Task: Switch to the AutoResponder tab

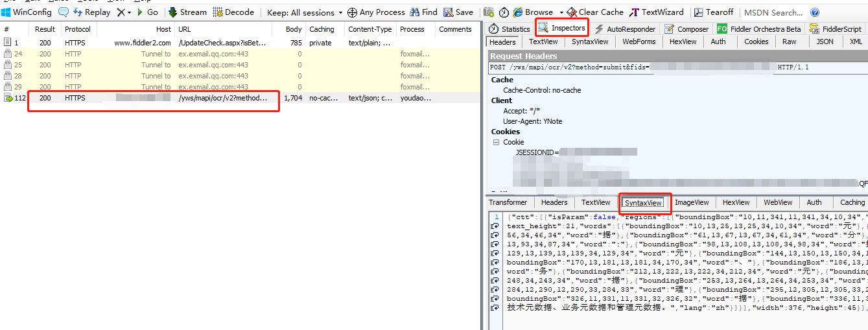Action: (x=626, y=29)
